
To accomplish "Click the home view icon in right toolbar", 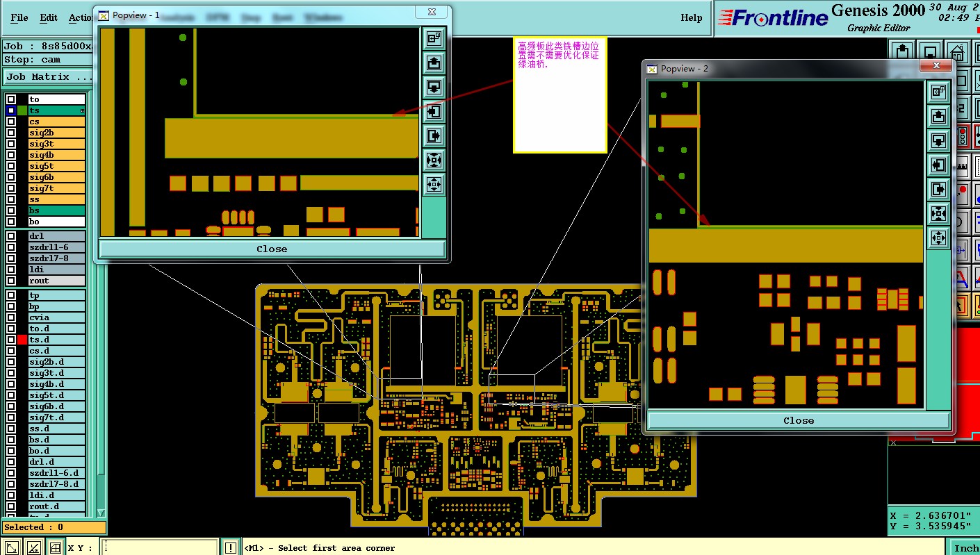I will click(x=957, y=53).
